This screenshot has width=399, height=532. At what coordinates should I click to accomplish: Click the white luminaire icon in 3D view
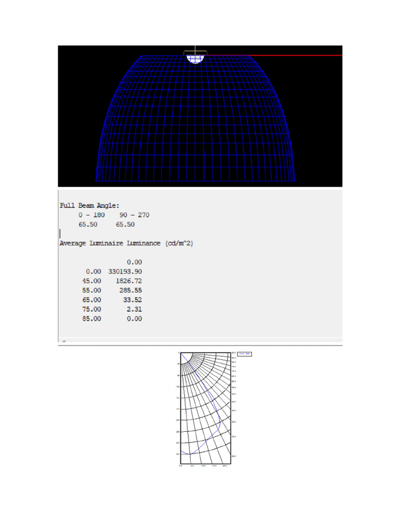(195, 59)
